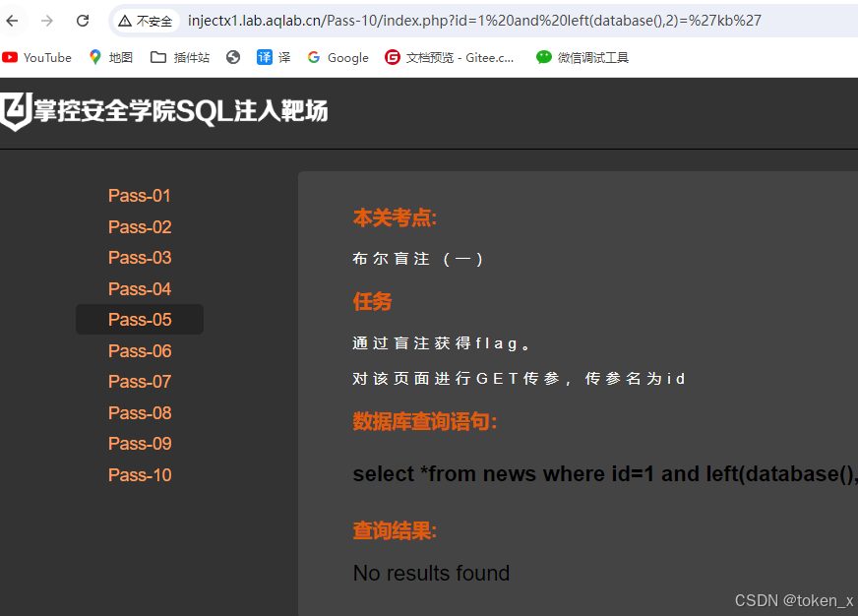Go to Pass-02 in the sidebar
The width and height of the screenshot is (858, 616).
point(140,226)
